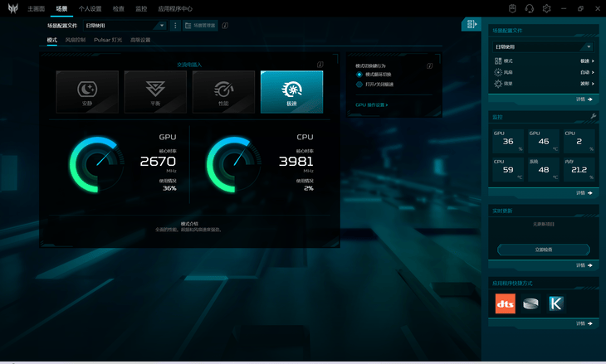Switch to the Pulsar 灯光 tab
Screen dimensions: 606x364
point(108,40)
